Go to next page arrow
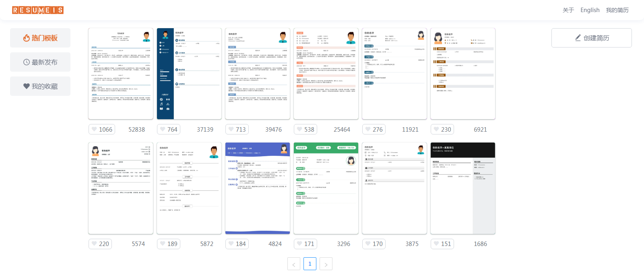This screenshot has width=644, height=277. [x=326, y=264]
